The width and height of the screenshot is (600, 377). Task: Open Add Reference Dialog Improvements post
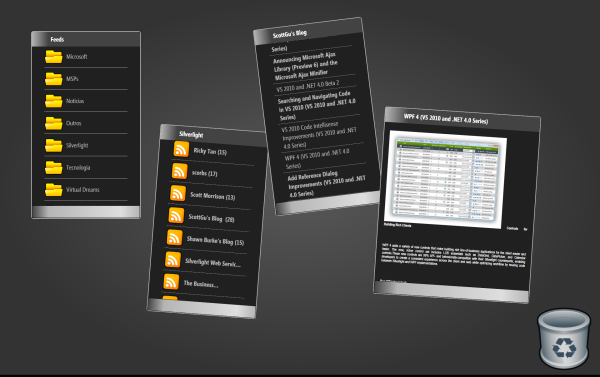coord(326,184)
